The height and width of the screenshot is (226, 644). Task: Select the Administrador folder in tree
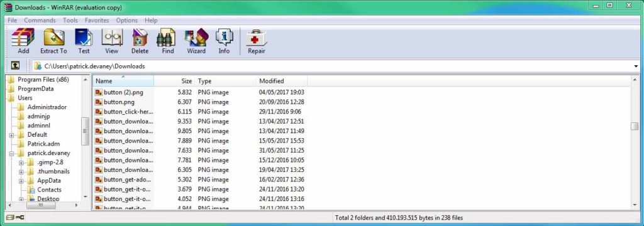[47, 107]
